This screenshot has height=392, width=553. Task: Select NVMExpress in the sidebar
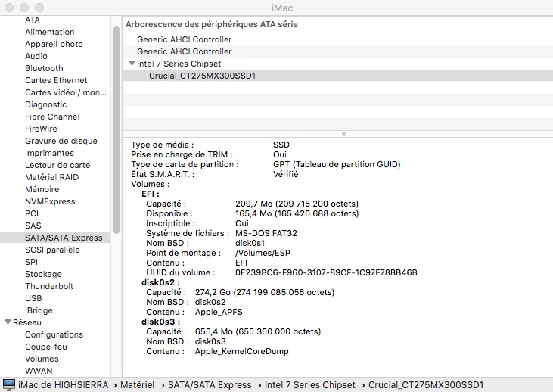coord(50,201)
